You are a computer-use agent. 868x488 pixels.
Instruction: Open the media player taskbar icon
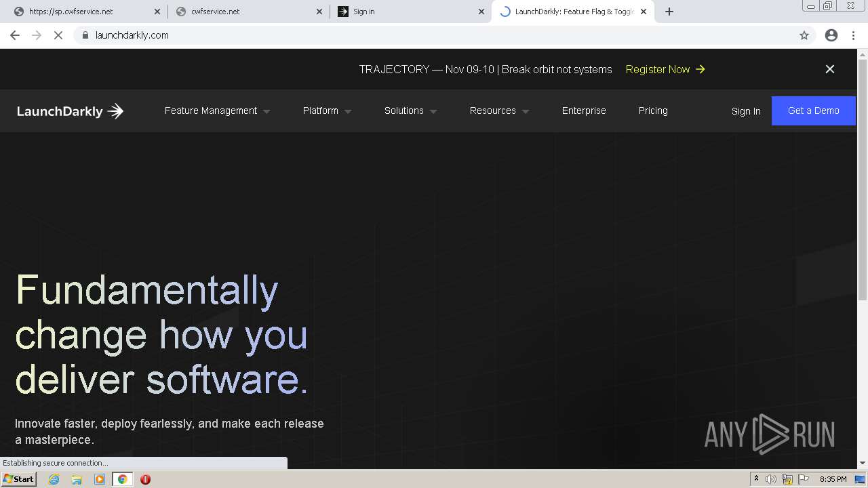click(100, 479)
